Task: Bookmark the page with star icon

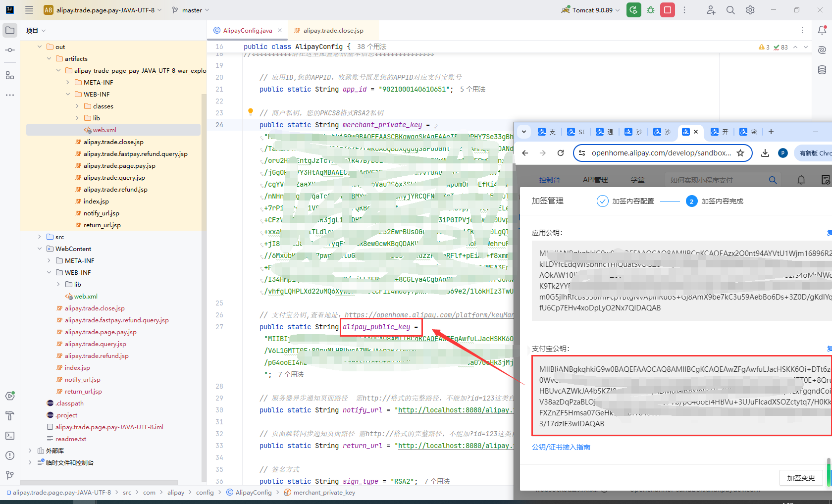Action: pos(740,153)
